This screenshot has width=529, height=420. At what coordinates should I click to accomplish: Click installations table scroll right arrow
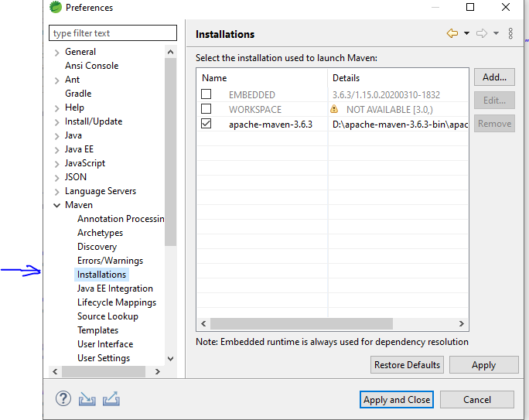(x=462, y=324)
